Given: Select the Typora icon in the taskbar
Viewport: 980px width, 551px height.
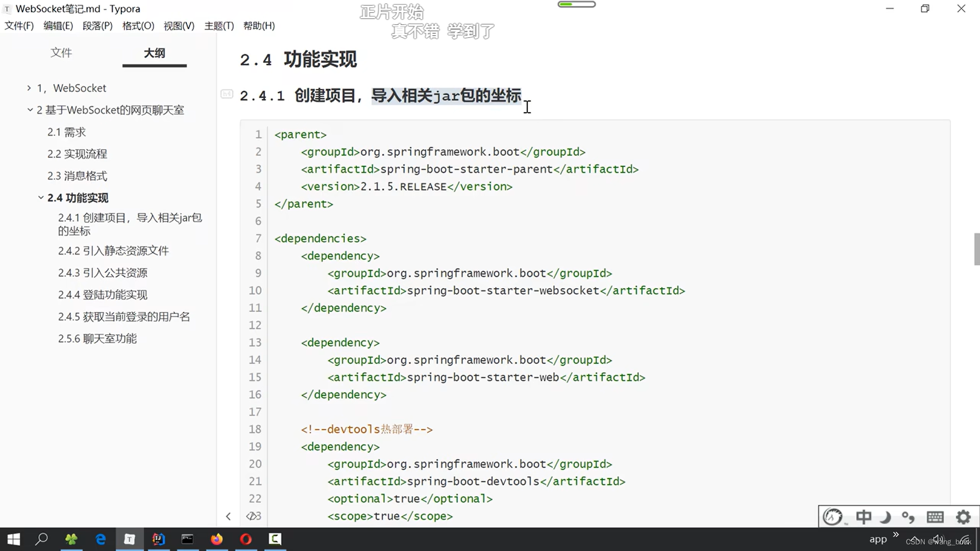Looking at the screenshot, I should [x=130, y=539].
